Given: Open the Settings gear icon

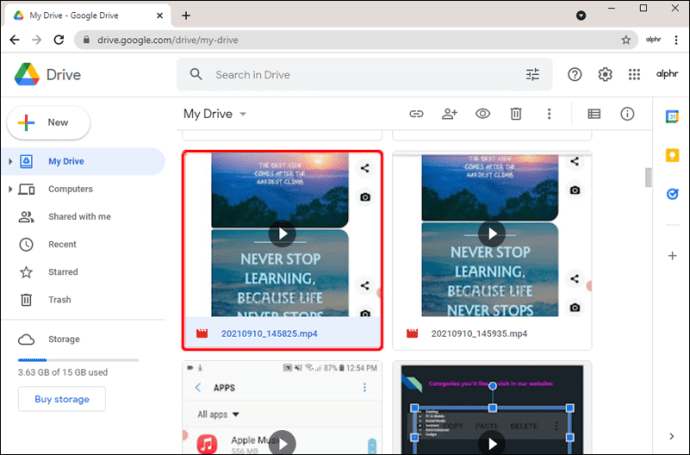Looking at the screenshot, I should [x=605, y=74].
